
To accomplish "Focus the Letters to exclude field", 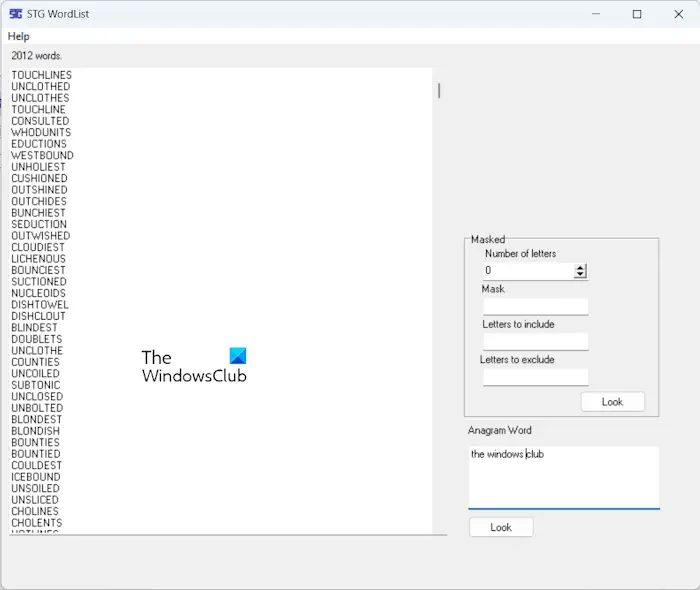I will 535,377.
